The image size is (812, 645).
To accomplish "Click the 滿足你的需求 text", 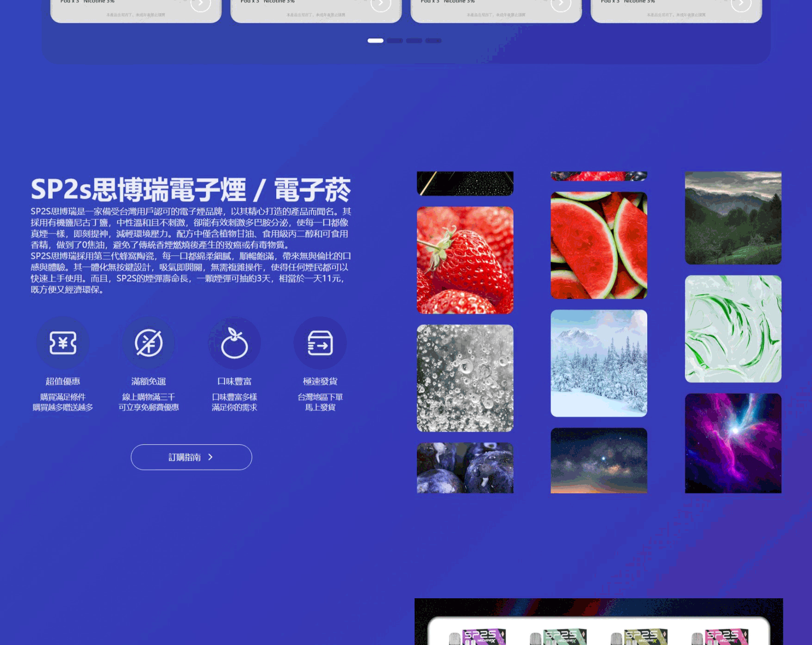I will tap(234, 407).
